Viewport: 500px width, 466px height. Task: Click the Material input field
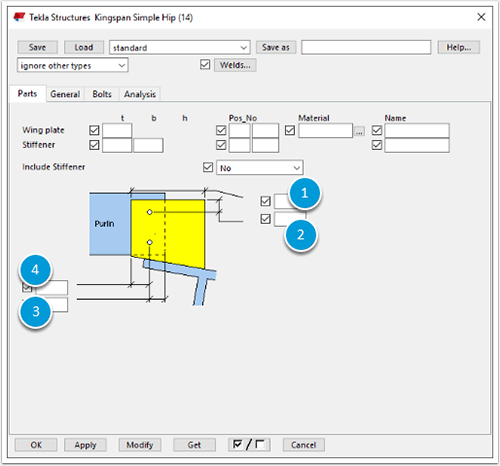(x=326, y=130)
